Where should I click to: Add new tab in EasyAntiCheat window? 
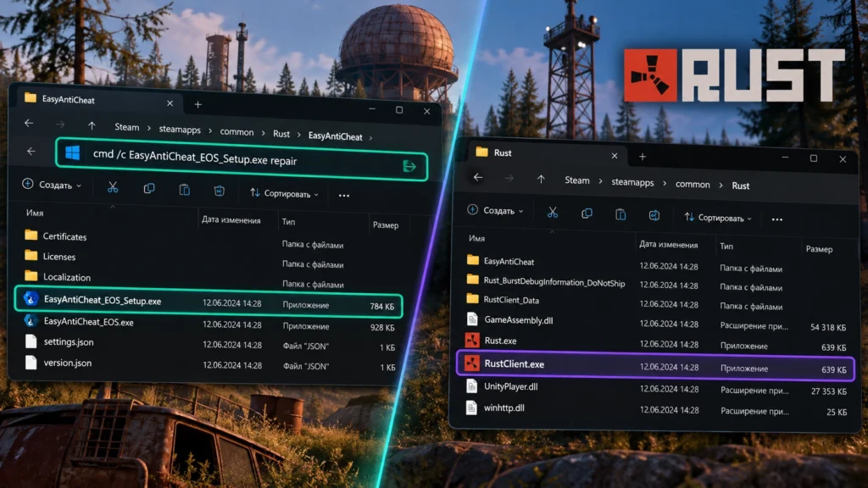coord(198,104)
